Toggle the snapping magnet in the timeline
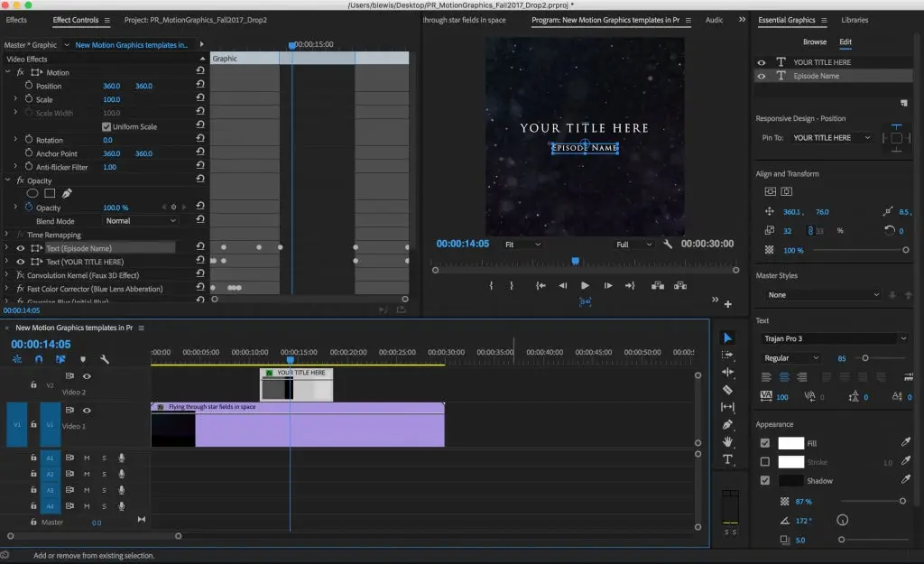Viewport: 924px width, 564px height. (39, 359)
